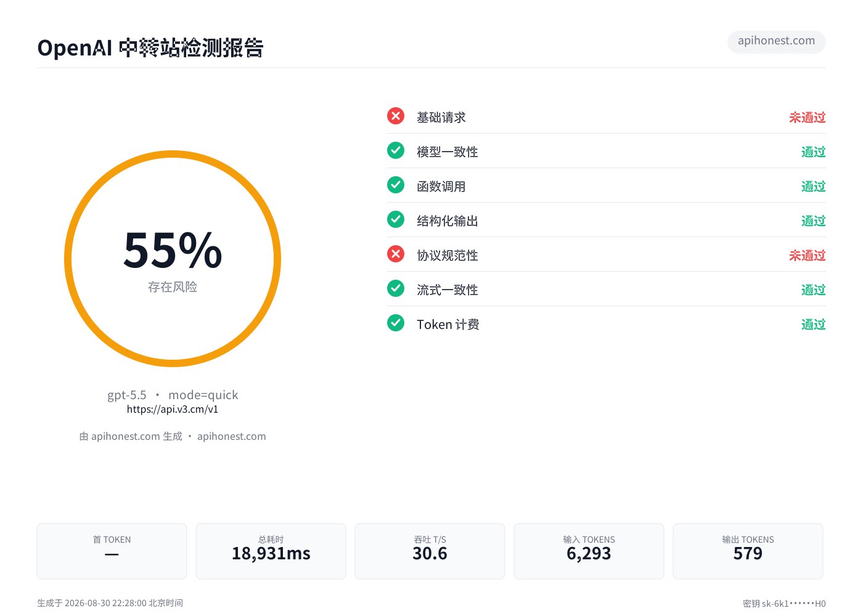Select the 总耗时 18,931ms stat card
Viewport: 863px width, 616px height.
point(271,551)
